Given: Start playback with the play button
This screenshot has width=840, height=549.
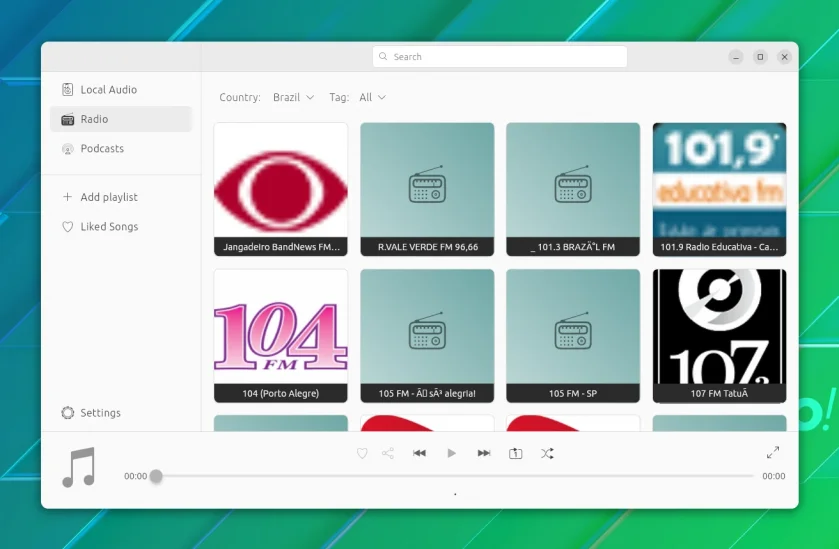Looking at the screenshot, I should [452, 453].
